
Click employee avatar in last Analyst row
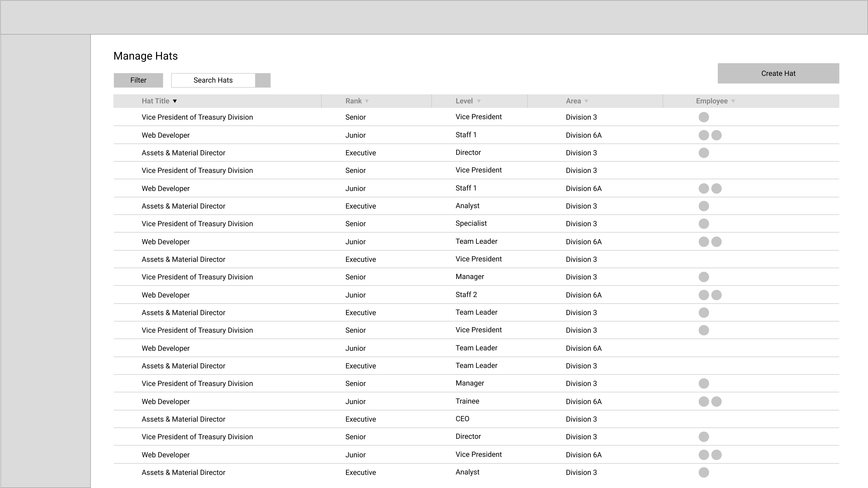704,472
